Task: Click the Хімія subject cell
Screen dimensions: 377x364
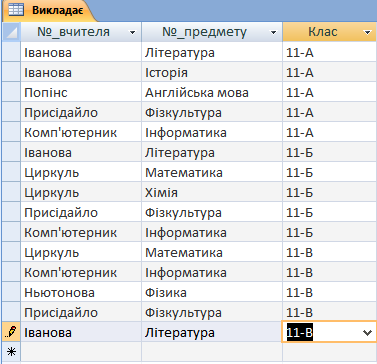Action: pyautogui.click(x=212, y=192)
